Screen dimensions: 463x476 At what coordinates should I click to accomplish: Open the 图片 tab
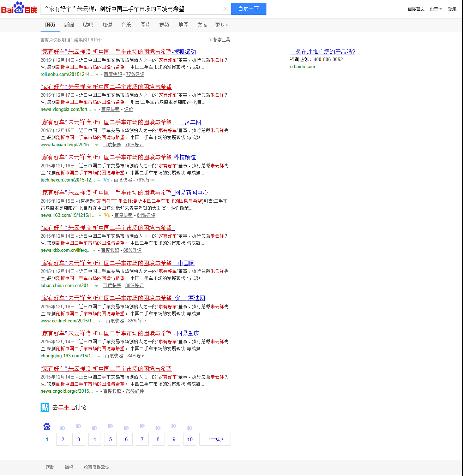(x=145, y=25)
